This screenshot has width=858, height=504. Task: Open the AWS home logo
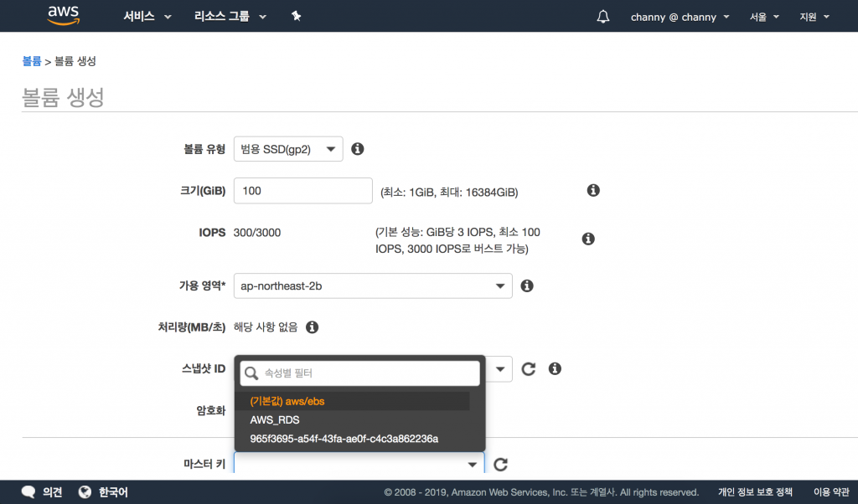pos(64,16)
